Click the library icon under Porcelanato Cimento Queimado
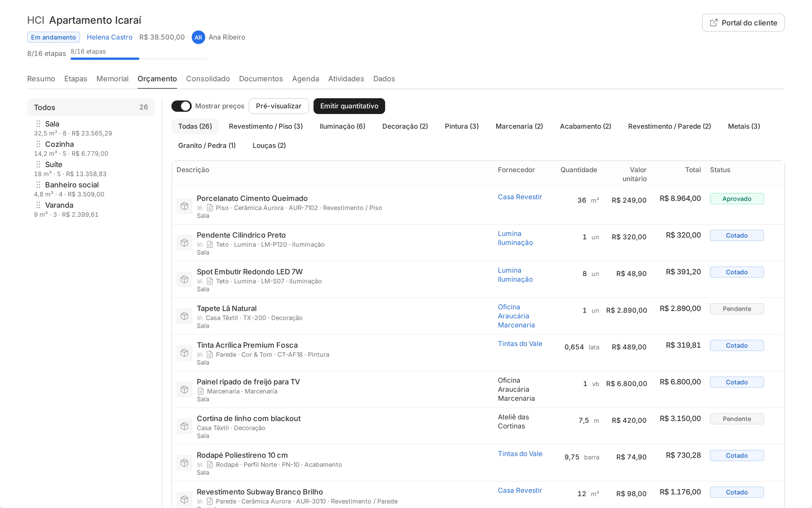 point(200,208)
